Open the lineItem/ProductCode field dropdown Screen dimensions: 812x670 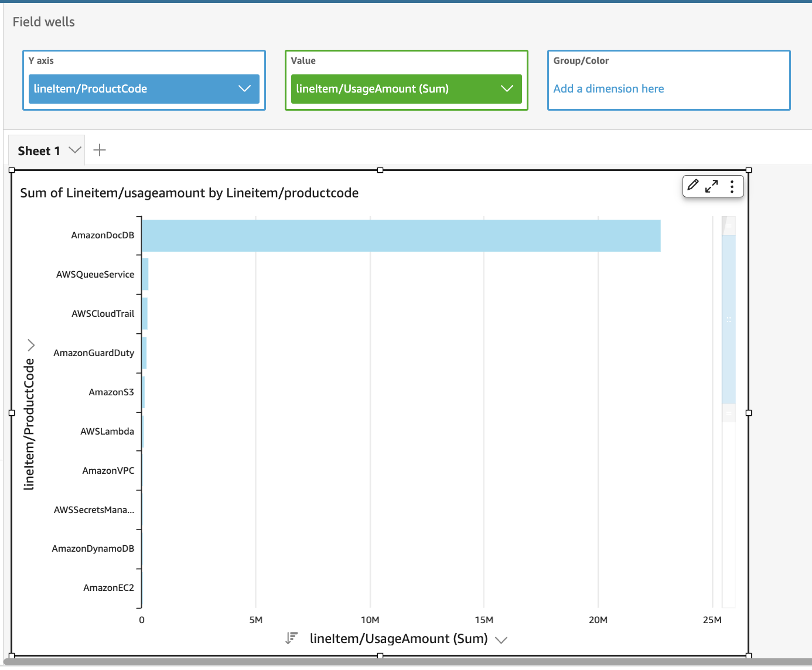(245, 88)
